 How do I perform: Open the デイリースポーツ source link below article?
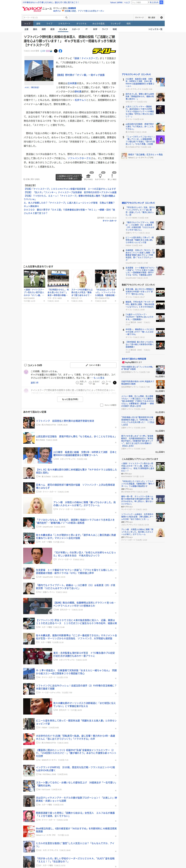pyautogui.click(x=109, y=221)
